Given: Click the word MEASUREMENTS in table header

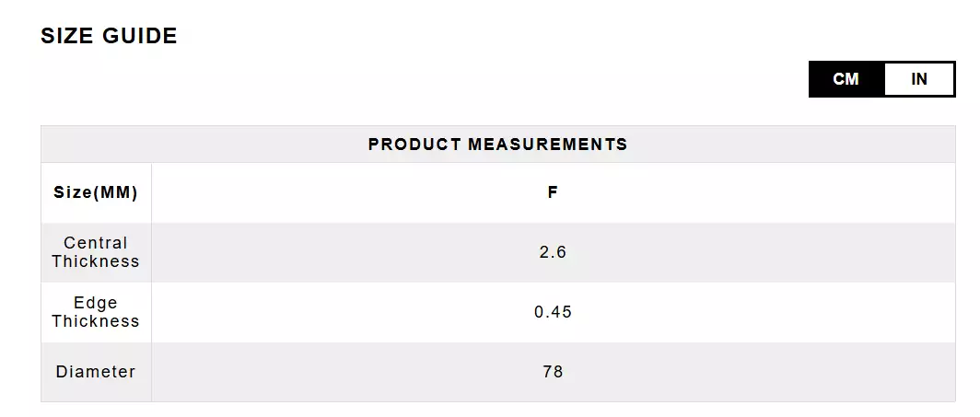Looking at the screenshot, I should tap(548, 145).
